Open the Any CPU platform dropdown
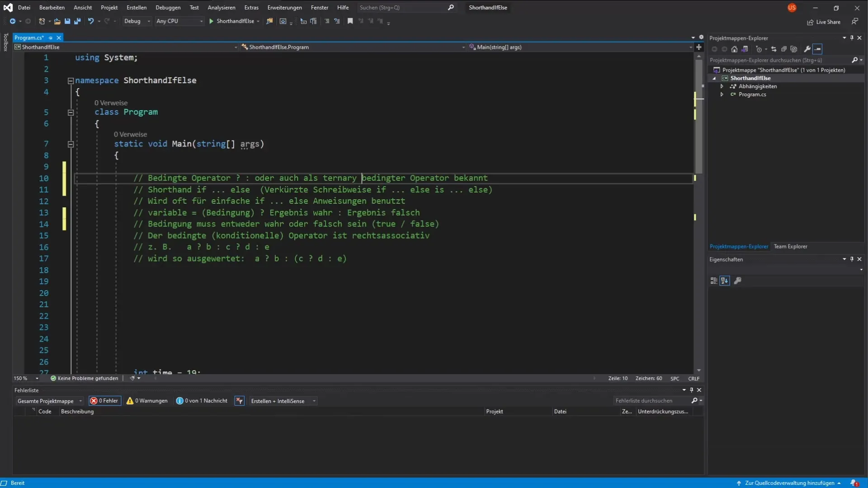This screenshot has height=488, width=868. coord(179,21)
